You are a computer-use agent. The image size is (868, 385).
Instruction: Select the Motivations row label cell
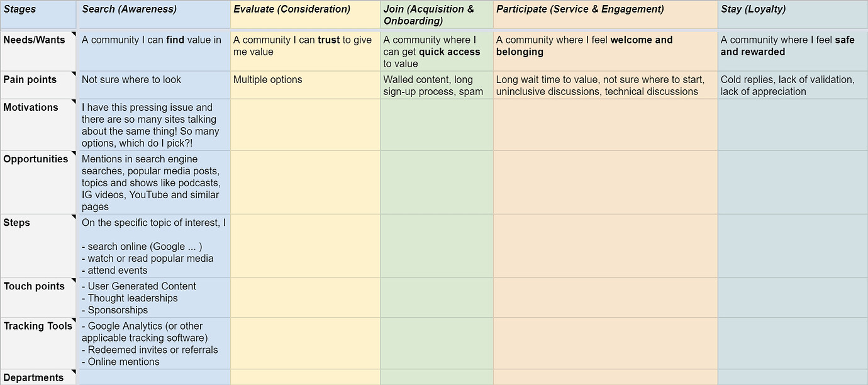38,125
